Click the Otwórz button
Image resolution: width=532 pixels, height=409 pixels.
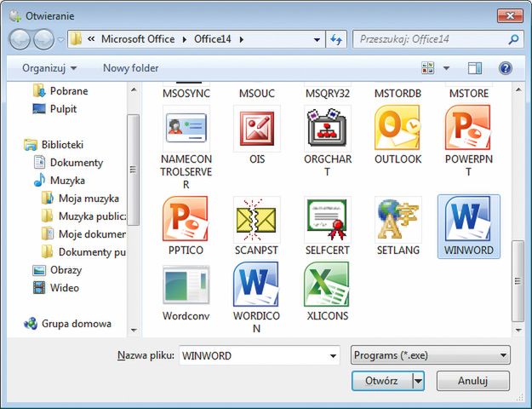(x=381, y=381)
